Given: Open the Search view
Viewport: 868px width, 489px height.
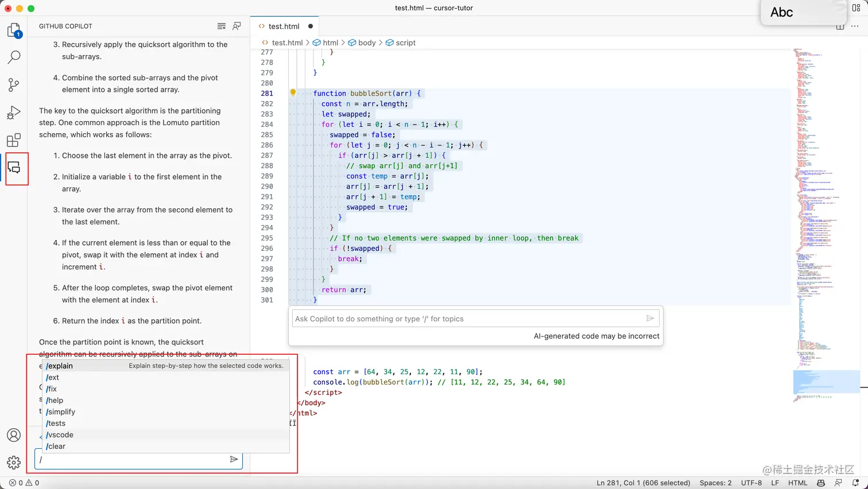Looking at the screenshot, I should pyautogui.click(x=14, y=57).
